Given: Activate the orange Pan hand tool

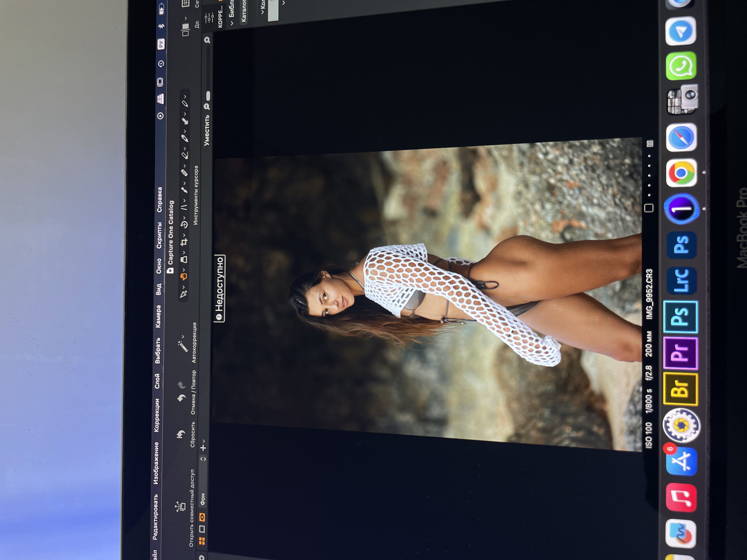Looking at the screenshot, I should [183, 277].
